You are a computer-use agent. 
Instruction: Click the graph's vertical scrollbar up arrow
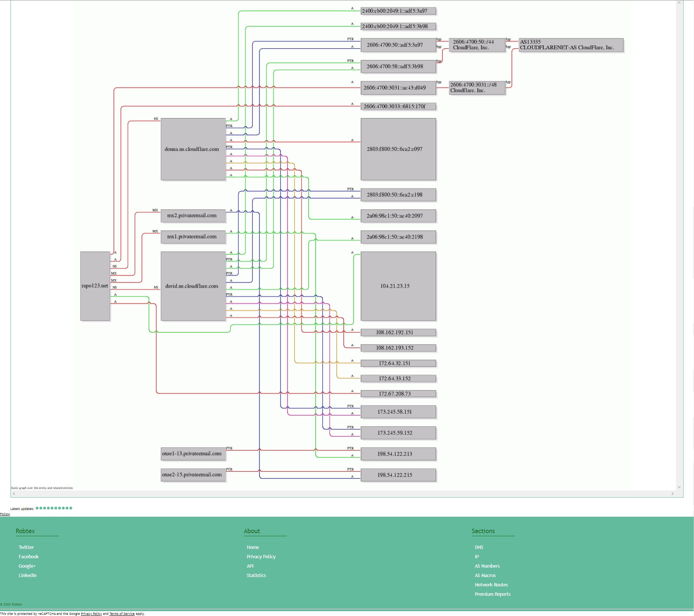(x=679, y=3)
